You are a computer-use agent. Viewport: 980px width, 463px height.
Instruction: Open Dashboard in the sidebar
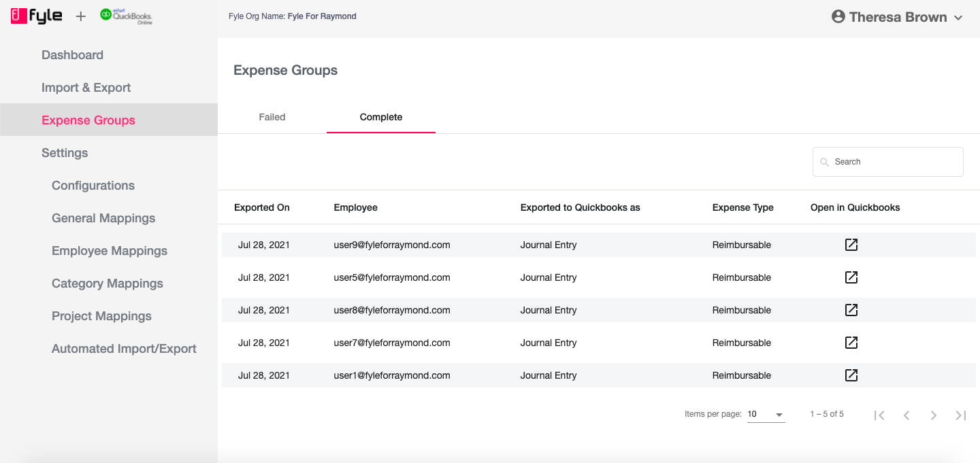72,55
